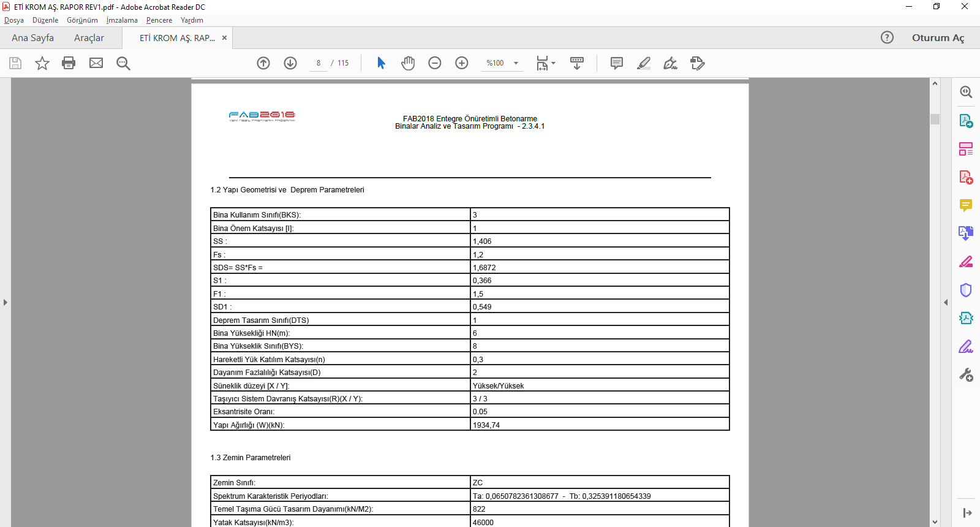Zoom in with the plus icon
The image size is (980, 527).
coord(462,63)
